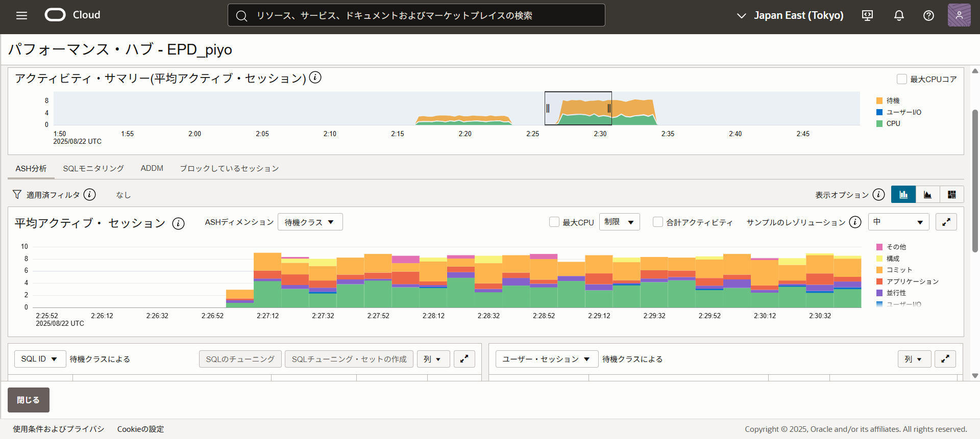980x439 pixels.
Task: Toggle the 合計アクティビティ checkbox
Action: click(658, 222)
